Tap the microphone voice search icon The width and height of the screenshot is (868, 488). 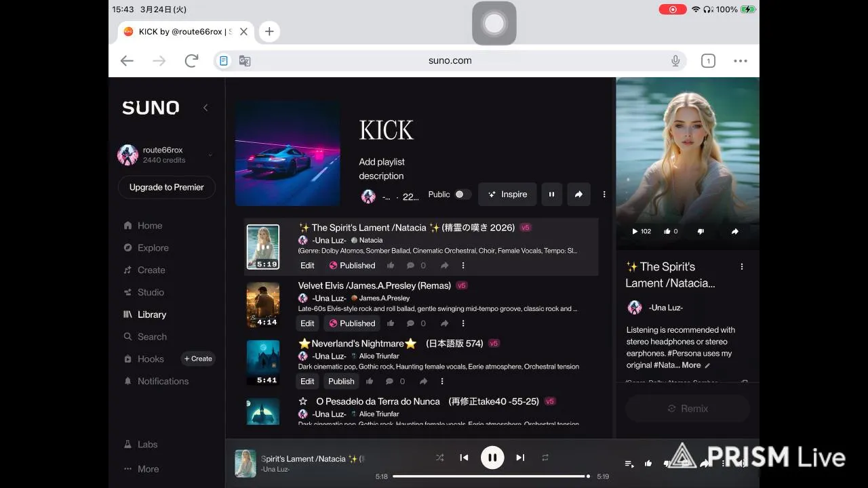point(675,61)
